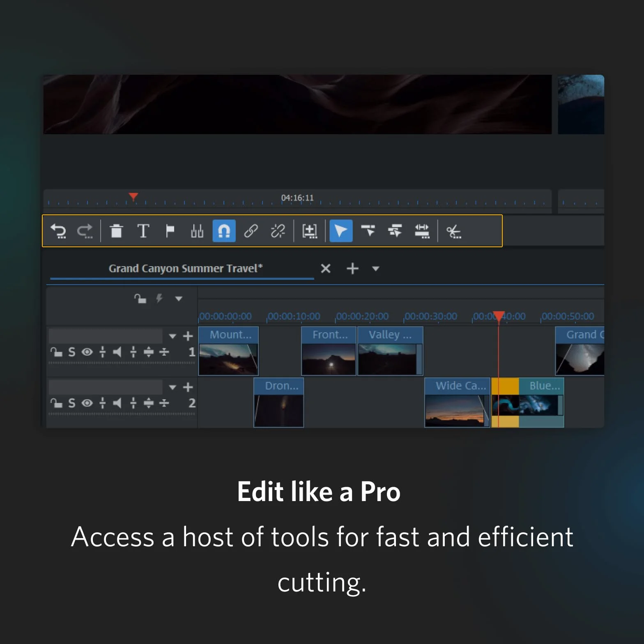Viewport: 644px width, 644px height.
Task: Select the Dron... clip on track 2
Action: 279,402
